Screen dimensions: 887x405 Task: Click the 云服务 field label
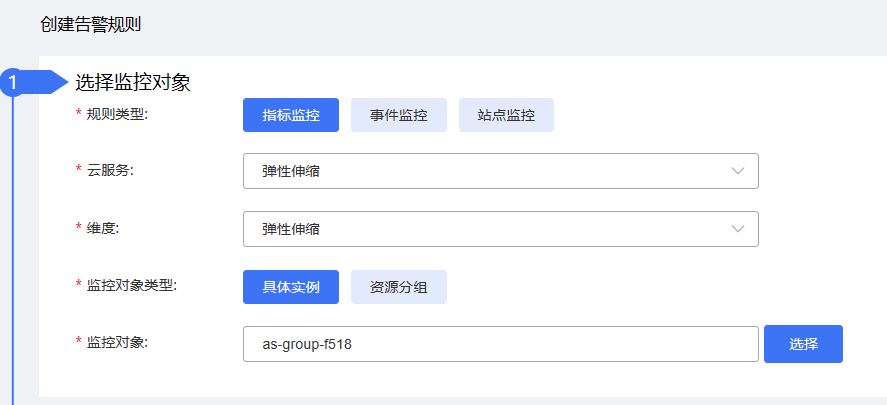tap(110, 170)
